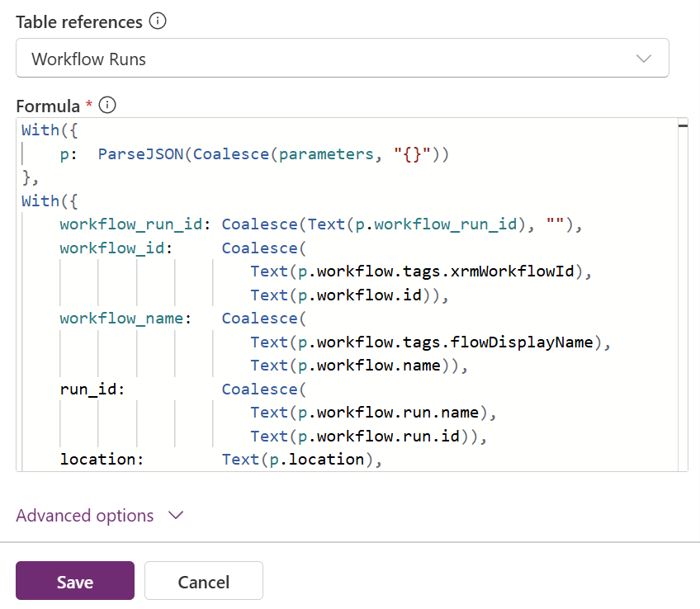The width and height of the screenshot is (700, 609).
Task: Click the Formula info icon
Action: coord(106,106)
